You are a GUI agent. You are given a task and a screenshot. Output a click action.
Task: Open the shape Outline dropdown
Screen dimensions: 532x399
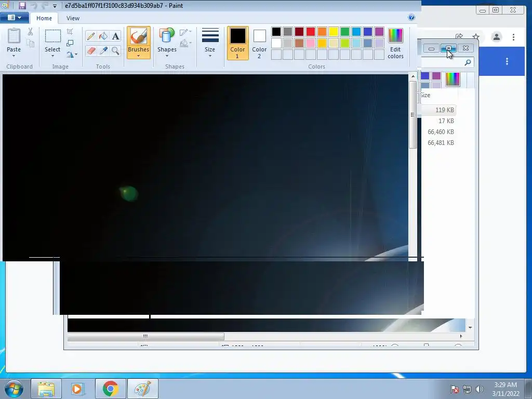(185, 32)
